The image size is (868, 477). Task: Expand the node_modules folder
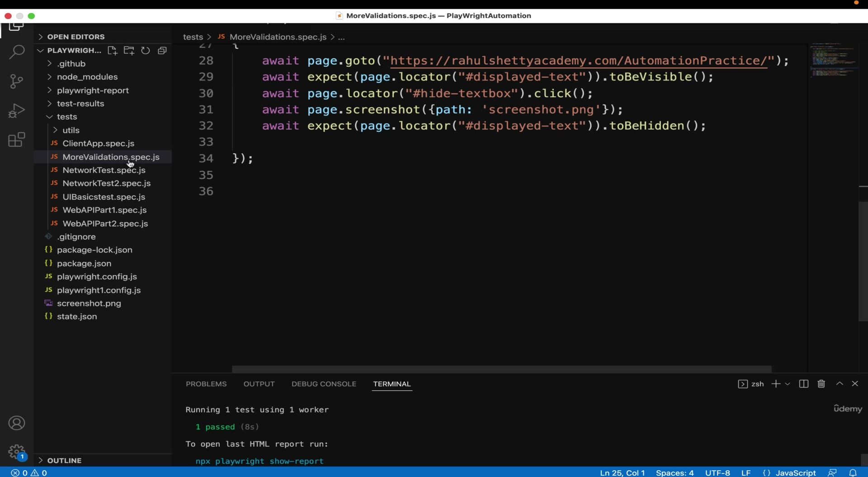point(87,77)
